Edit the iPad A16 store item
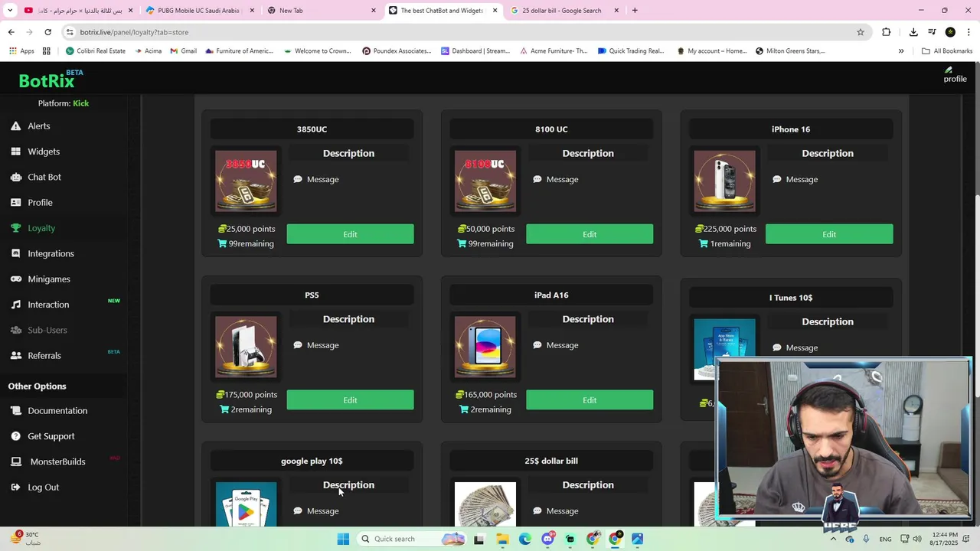This screenshot has height=551, width=980. click(590, 400)
